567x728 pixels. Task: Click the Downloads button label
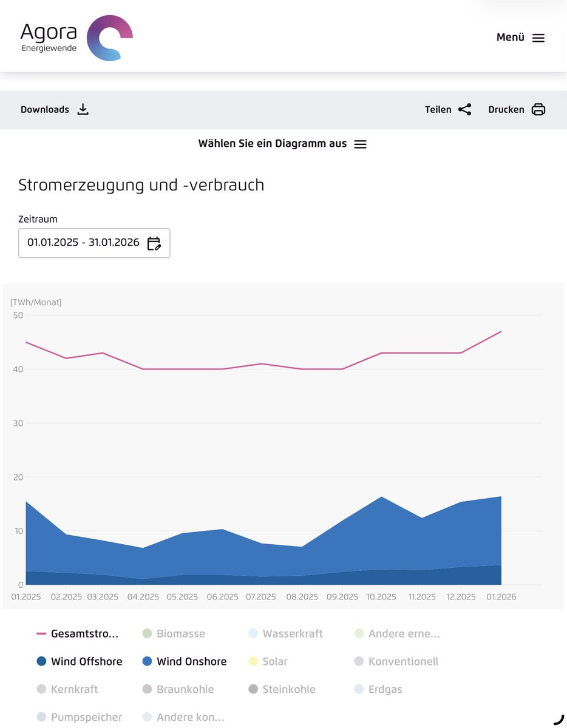[x=45, y=110]
